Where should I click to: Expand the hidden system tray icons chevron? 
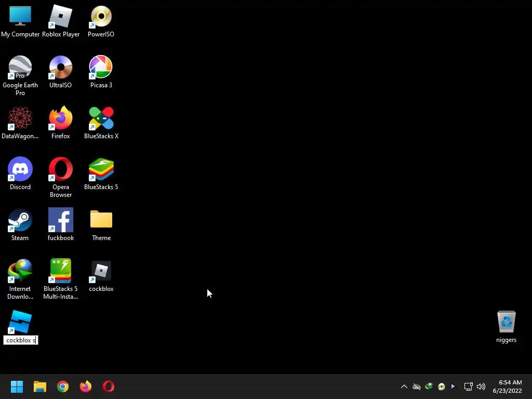[x=404, y=387]
